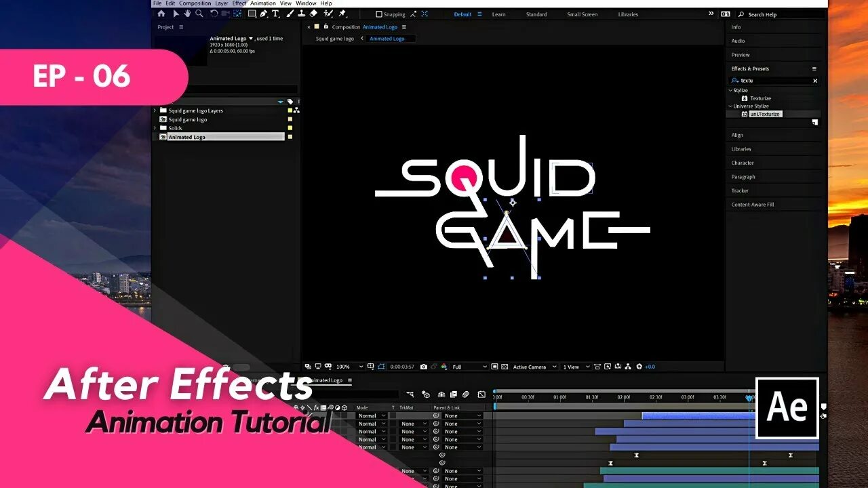Select the uni.Texturize effect
This screenshot has width=868, height=488.
[x=765, y=114]
